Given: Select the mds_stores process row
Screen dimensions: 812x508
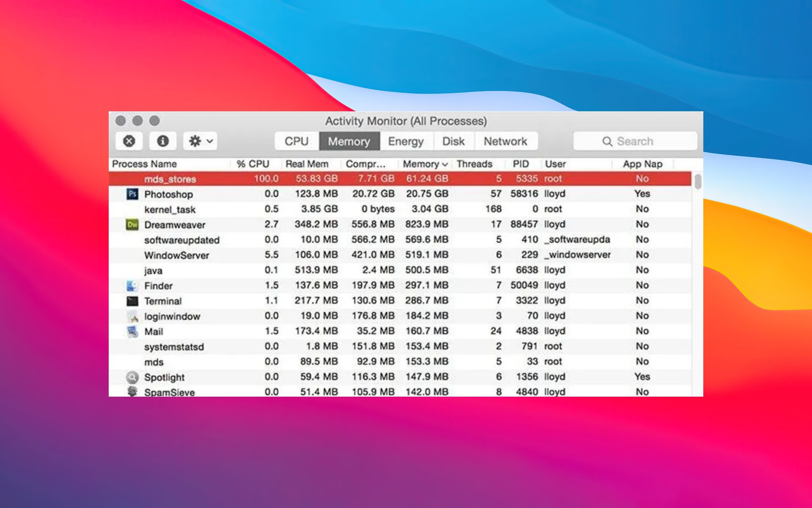Looking at the screenshot, I should 400,179.
